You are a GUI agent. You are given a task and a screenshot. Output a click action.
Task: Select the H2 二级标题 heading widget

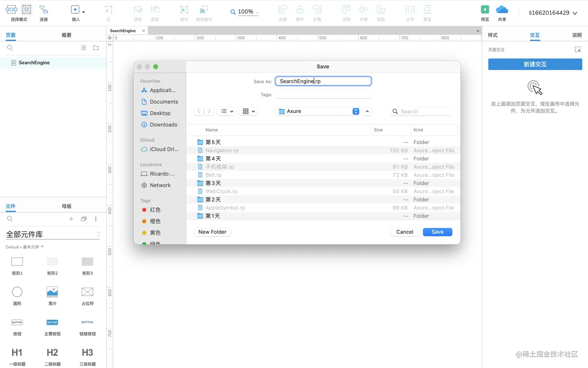tap(52, 357)
